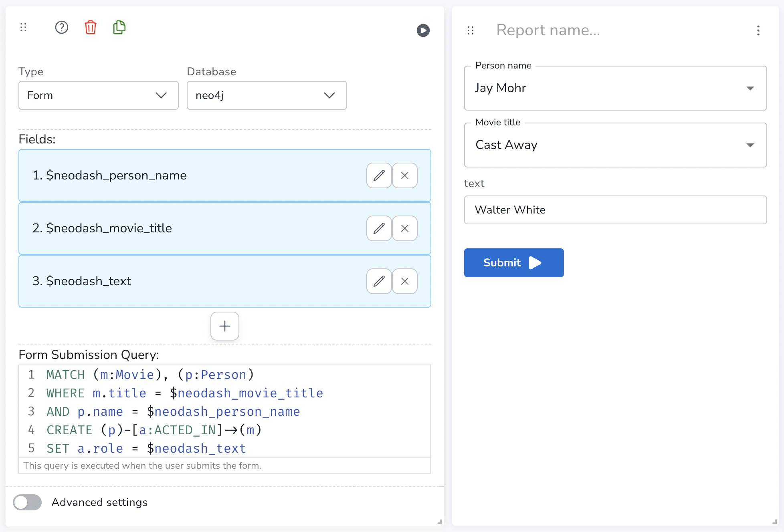Expand the Movie title dropdown
Image resolution: width=784 pixels, height=532 pixels.
coord(750,145)
